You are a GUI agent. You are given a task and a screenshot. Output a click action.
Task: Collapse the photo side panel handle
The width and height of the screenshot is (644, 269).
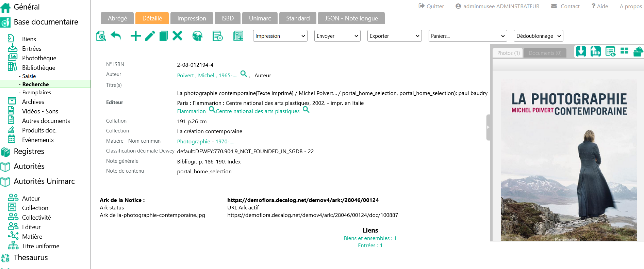[488, 127]
